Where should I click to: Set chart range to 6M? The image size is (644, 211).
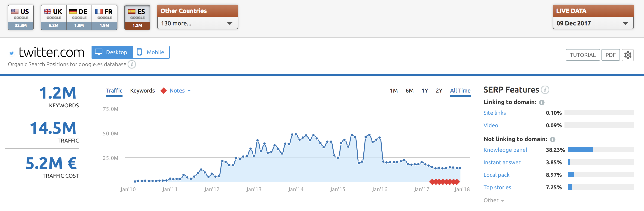(410, 91)
